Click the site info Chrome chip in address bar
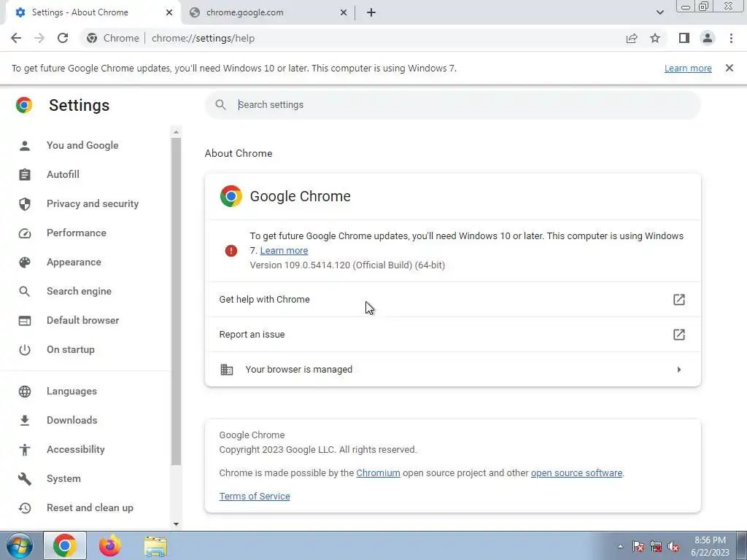The height and width of the screenshot is (560, 747). [113, 38]
